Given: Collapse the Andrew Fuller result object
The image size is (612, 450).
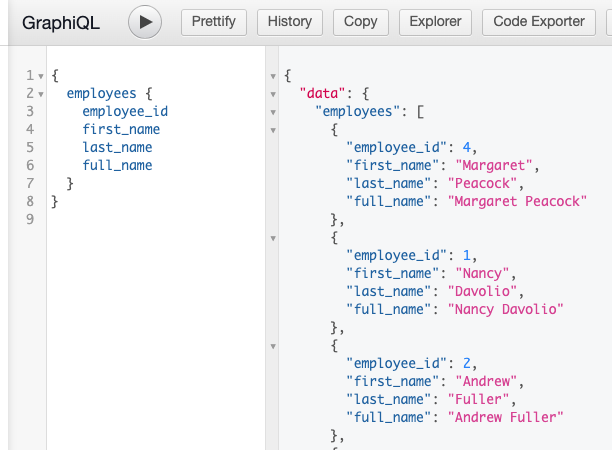Looking at the screenshot, I should pos(273,346).
